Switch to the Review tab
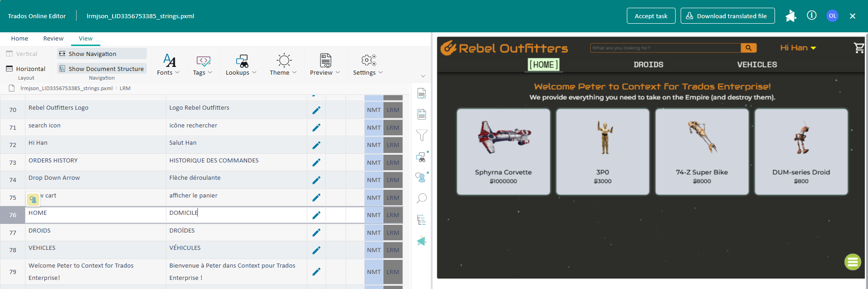This screenshot has width=868, height=289. pyautogui.click(x=53, y=39)
